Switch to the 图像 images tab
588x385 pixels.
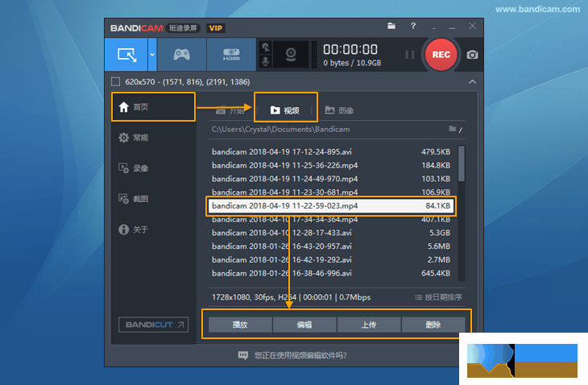(339, 110)
